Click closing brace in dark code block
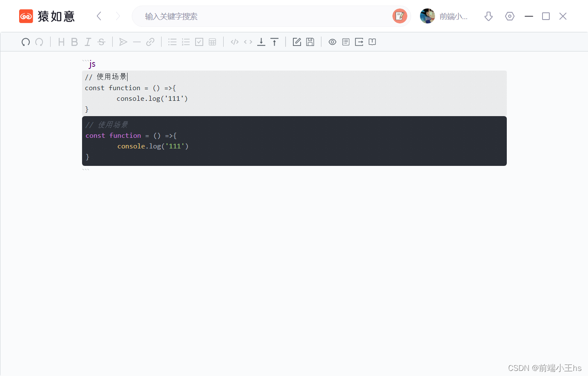This screenshot has width=588, height=376. click(88, 157)
